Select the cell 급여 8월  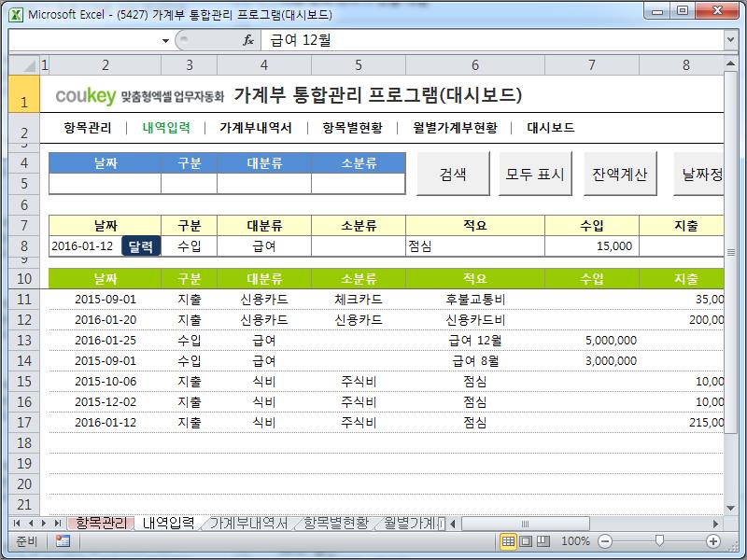[475, 361]
